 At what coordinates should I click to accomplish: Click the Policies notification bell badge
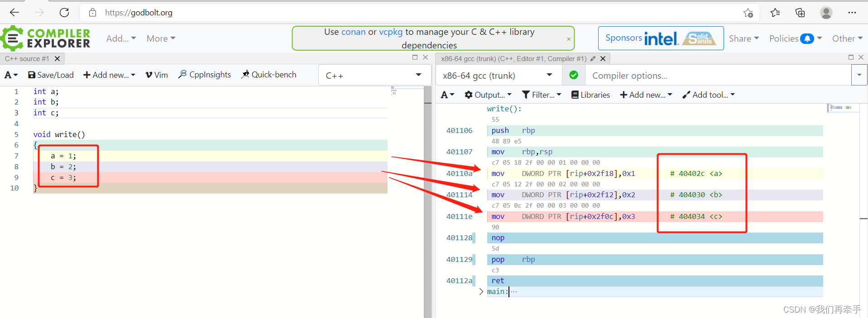807,38
